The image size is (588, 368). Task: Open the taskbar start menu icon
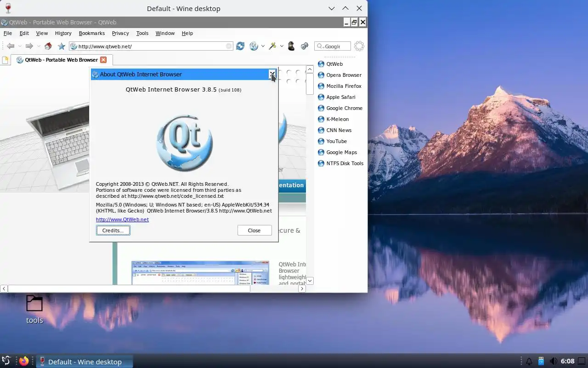point(6,361)
